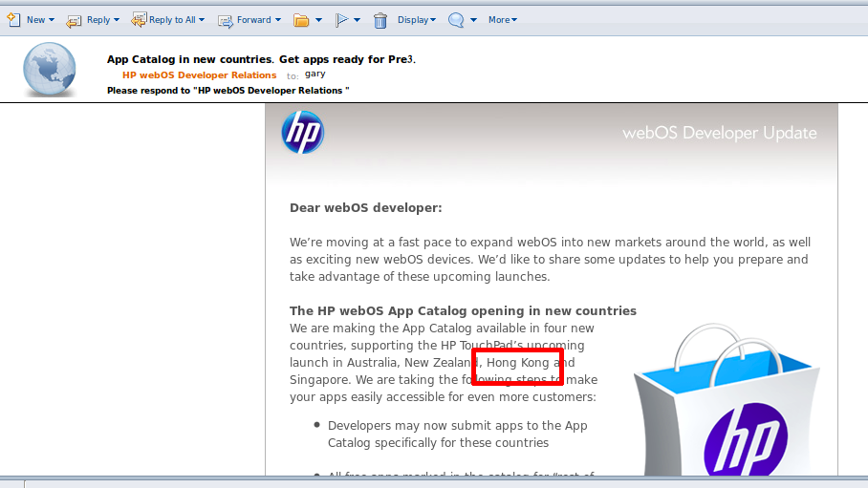Click the Reply to All label

172,20
